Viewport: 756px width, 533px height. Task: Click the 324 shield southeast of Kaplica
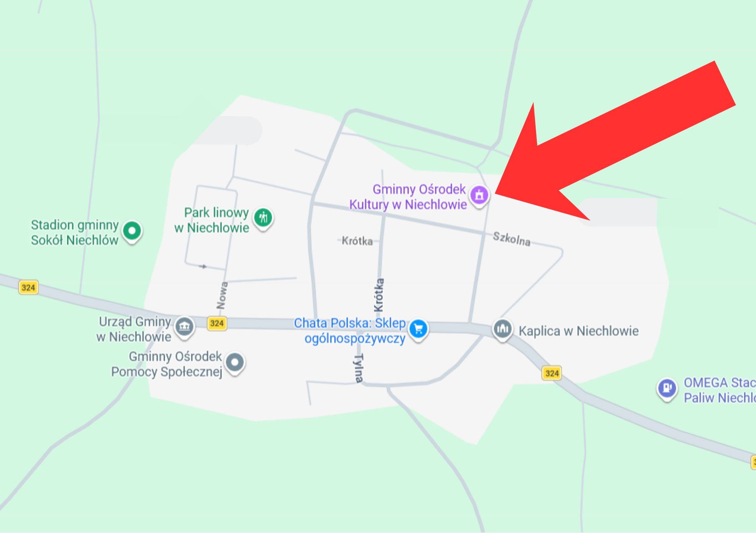pos(552,373)
